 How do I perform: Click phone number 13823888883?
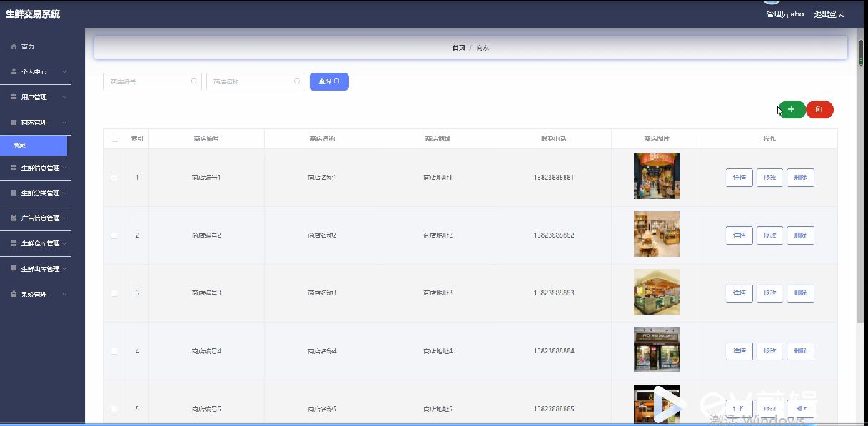pyautogui.click(x=554, y=293)
